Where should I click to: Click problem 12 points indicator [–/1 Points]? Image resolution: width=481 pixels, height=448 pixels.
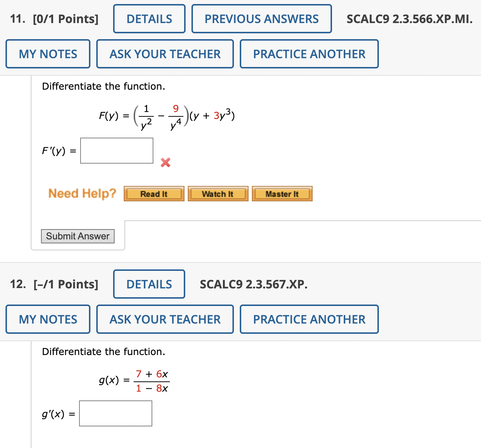[66, 284]
